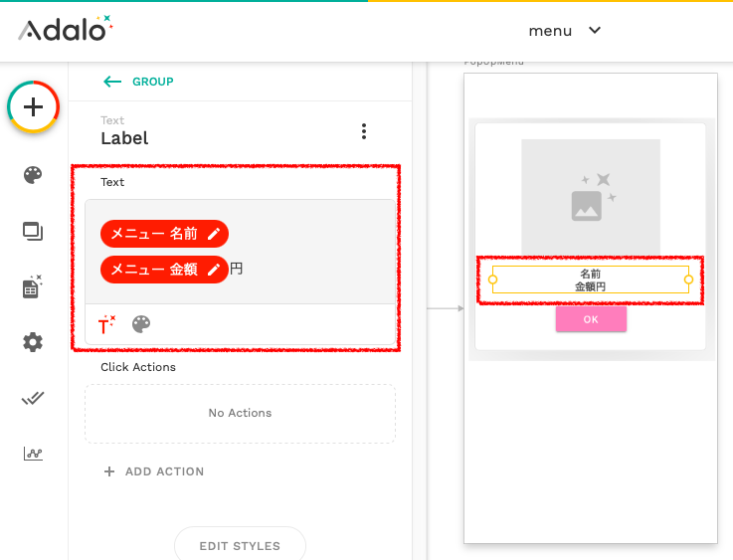Click the image placeholder on the canvas
Image resolution: width=733 pixels, height=560 pixels.
pyautogui.click(x=591, y=197)
